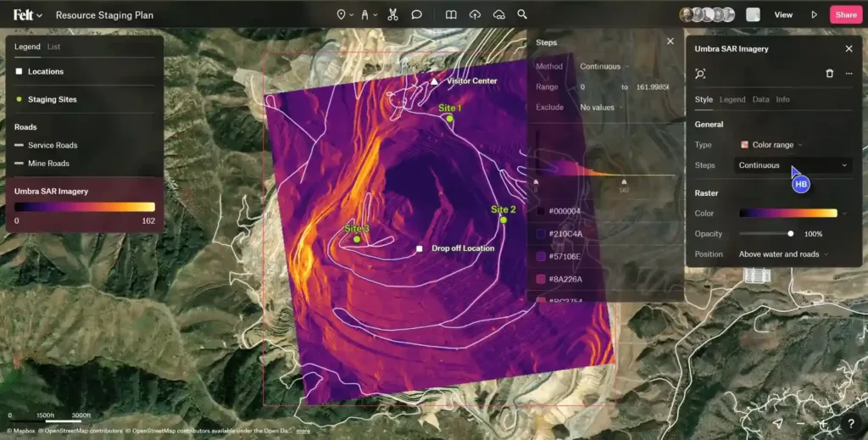Image resolution: width=868 pixels, height=440 pixels.
Task: Switch to the Legend tab in left panel
Action: pyautogui.click(x=27, y=47)
